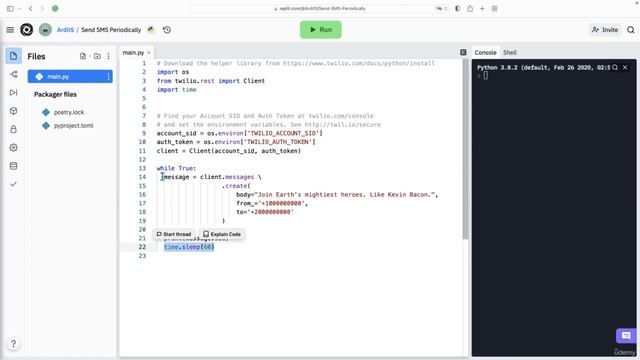The image size is (640, 360).
Task: Switch to the Console tab
Action: (x=485, y=53)
